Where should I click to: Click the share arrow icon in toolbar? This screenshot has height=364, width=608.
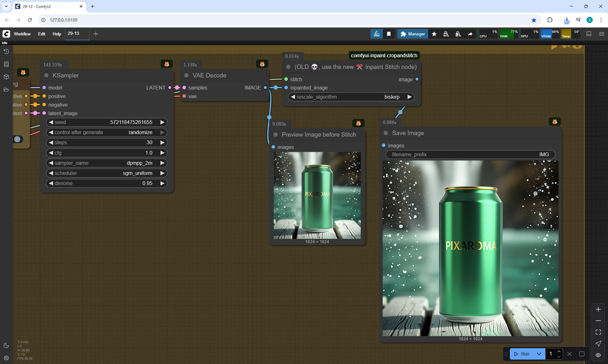[x=470, y=34]
